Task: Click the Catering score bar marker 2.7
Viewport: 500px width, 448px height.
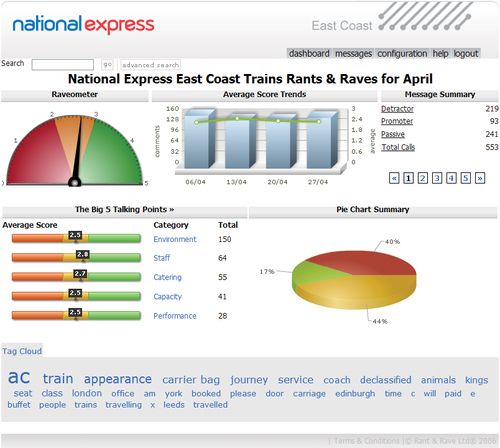Action: (x=80, y=274)
